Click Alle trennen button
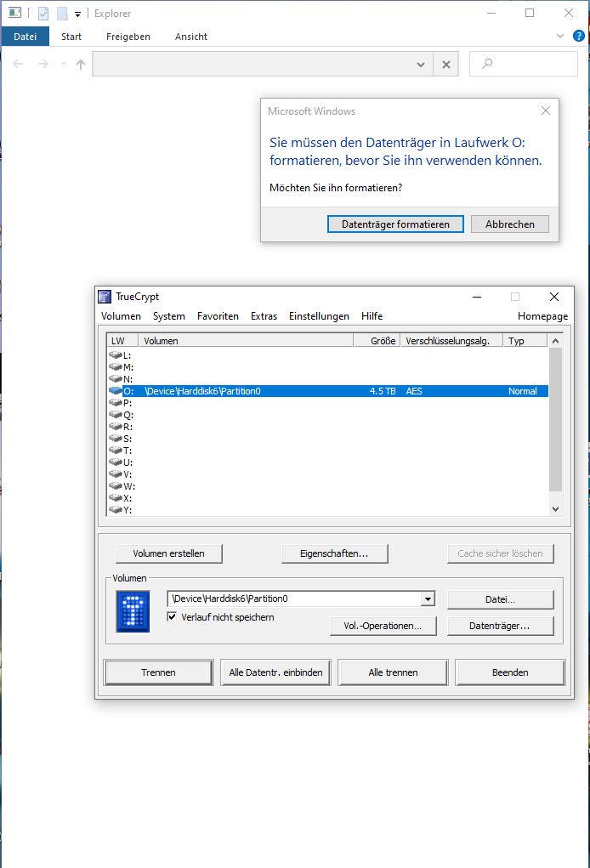 tap(393, 672)
